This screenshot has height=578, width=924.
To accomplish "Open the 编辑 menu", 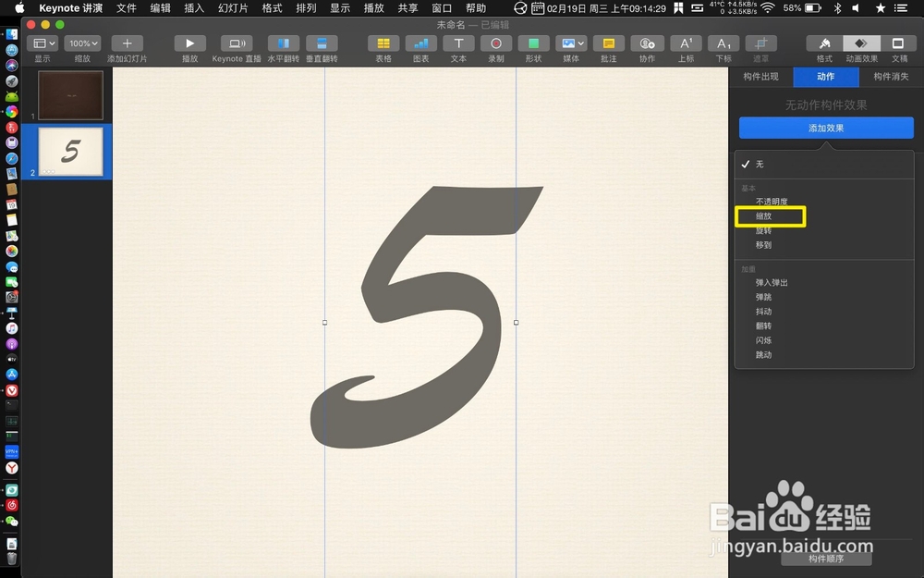I will point(160,8).
